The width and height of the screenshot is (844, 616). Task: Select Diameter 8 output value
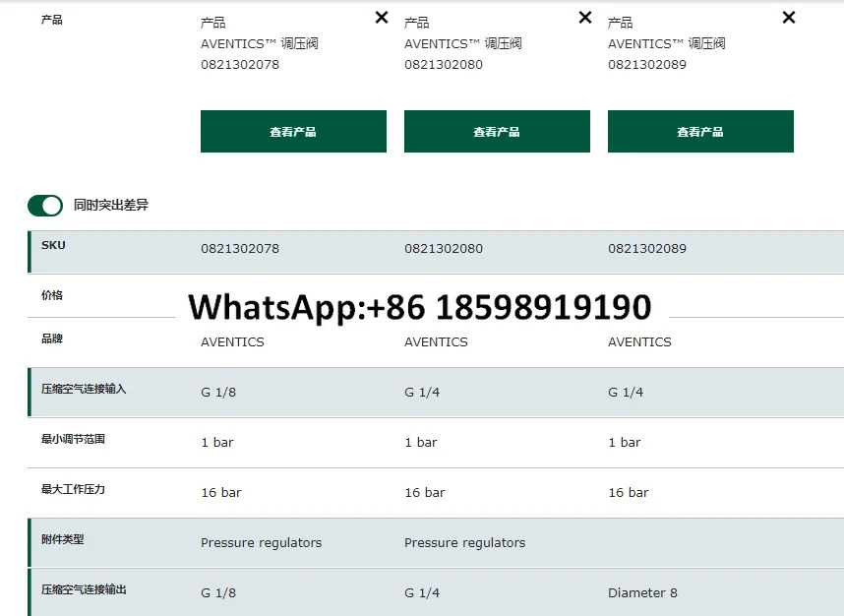click(642, 592)
